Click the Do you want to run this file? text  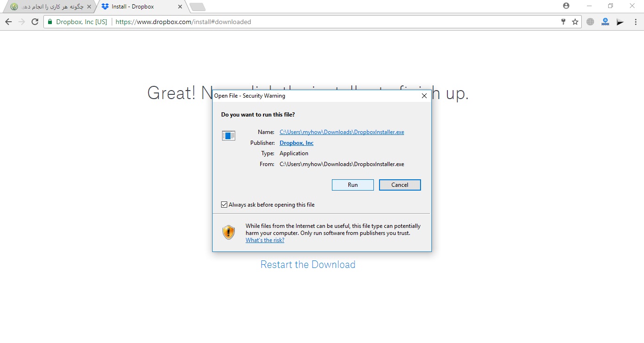coord(258,115)
